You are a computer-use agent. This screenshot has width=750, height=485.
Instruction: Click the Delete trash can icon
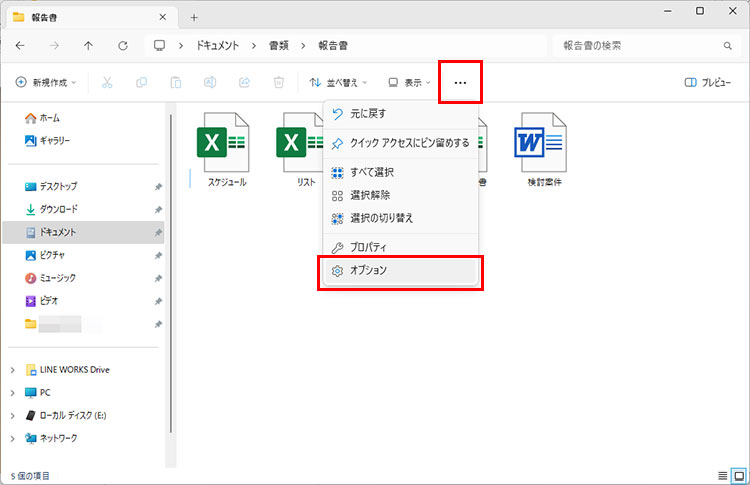(x=279, y=83)
